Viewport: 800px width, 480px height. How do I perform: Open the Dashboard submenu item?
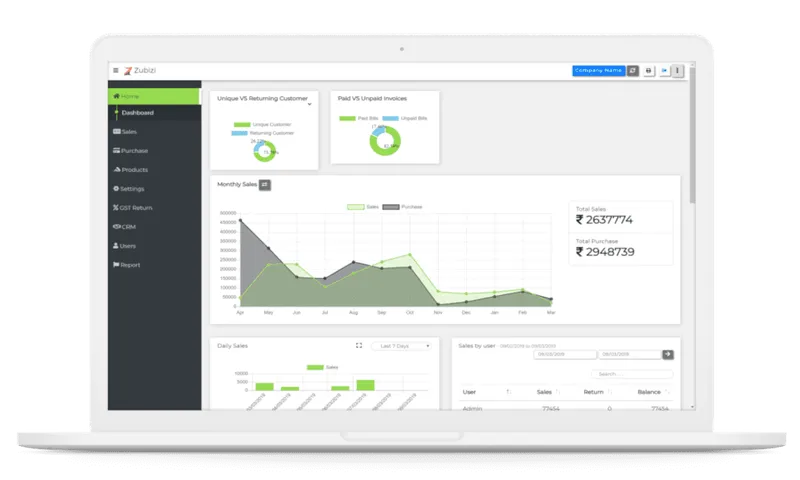(x=137, y=113)
